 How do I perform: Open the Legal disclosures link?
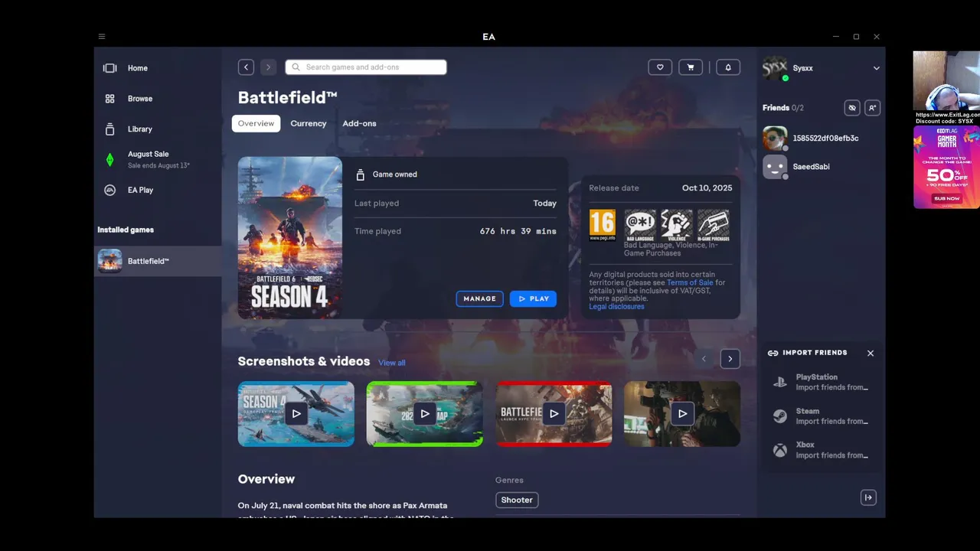[x=616, y=307]
